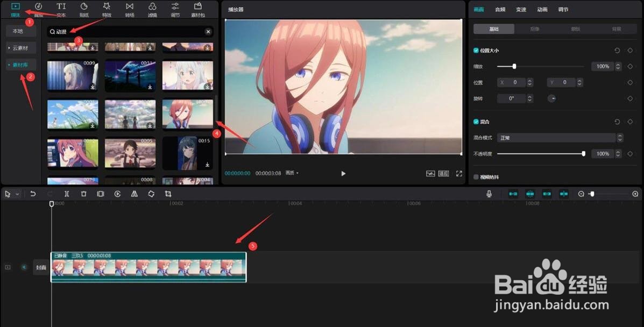The width and height of the screenshot is (644, 327).
Task: Expand the 云素材 cloud material section
Action: click(20, 48)
